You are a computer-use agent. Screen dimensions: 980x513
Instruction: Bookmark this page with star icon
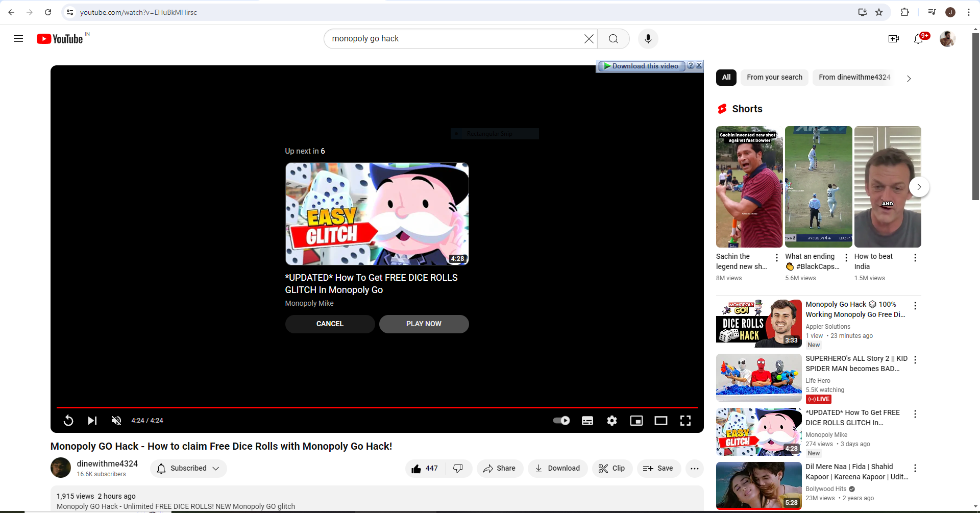[879, 12]
